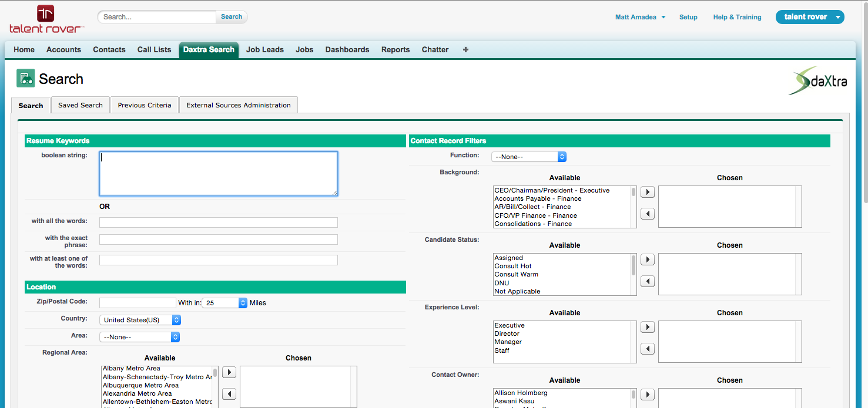Remove item from Experience Level Chosen
Screen dimensions: 868x408
coord(647,349)
